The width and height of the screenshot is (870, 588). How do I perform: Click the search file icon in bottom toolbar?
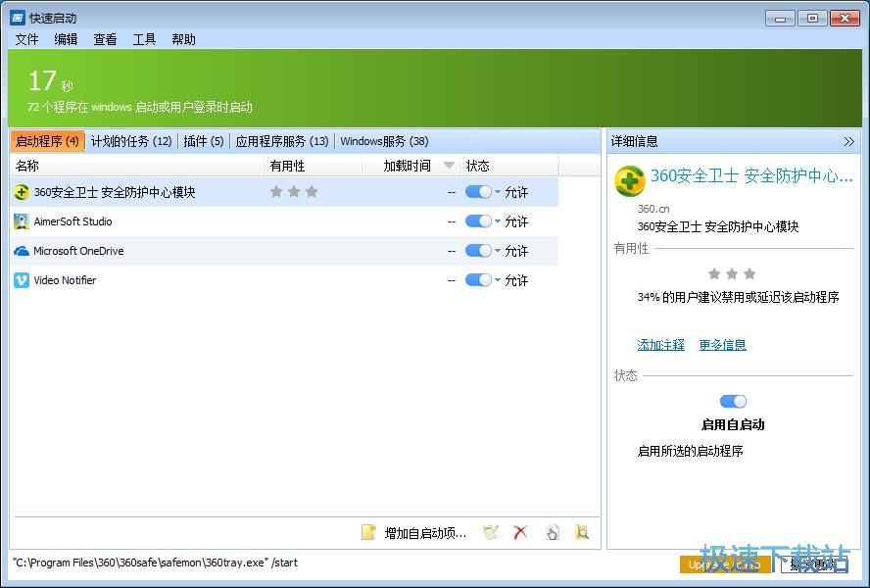(x=582, y=532)
